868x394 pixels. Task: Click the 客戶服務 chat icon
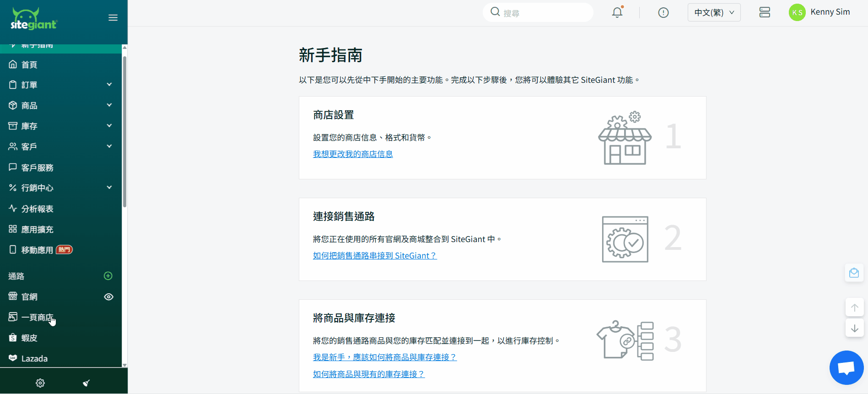13,167
